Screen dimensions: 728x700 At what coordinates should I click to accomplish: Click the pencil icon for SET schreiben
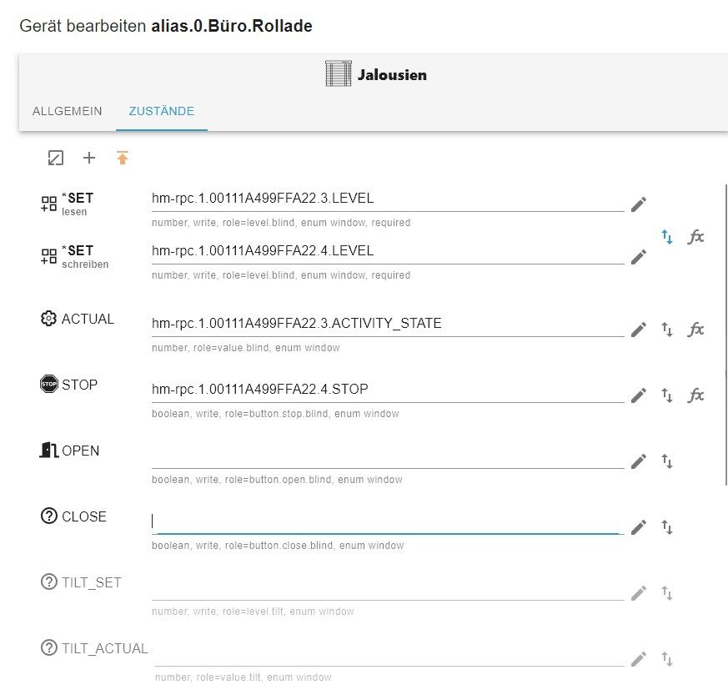point(639,256)
